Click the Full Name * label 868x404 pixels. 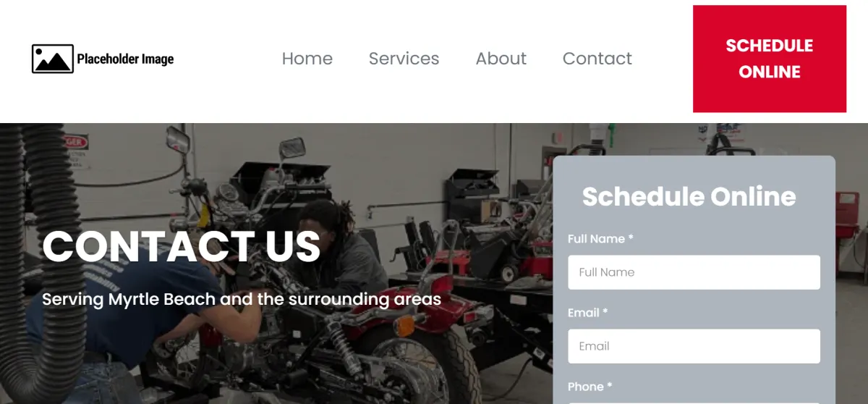pyautogui.click(x=600, y=239)
